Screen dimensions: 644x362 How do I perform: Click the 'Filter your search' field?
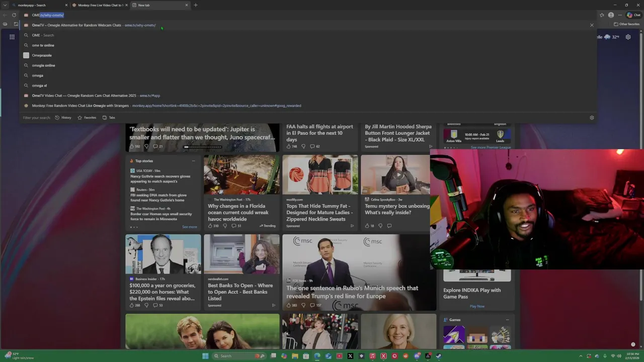(37, 118)
